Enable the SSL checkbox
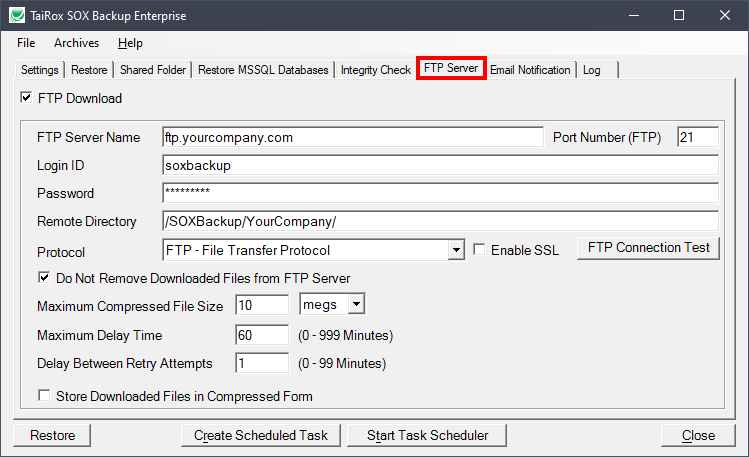 [479, 249]
